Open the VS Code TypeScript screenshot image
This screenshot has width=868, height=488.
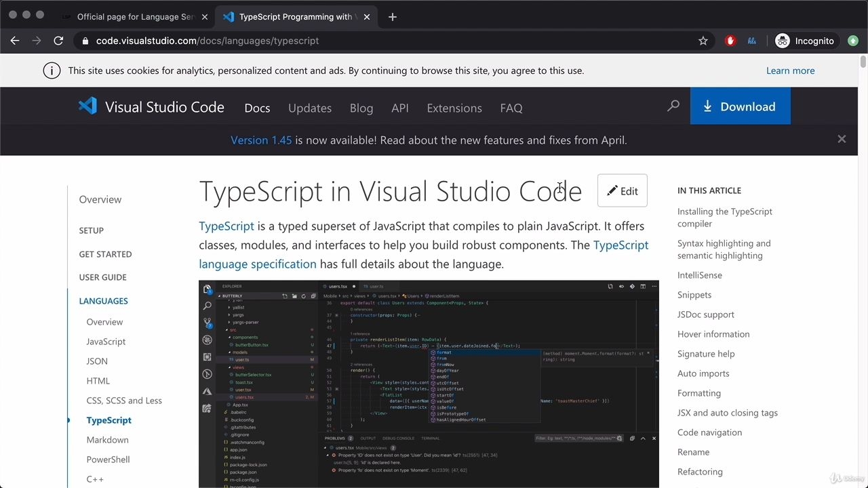(x=429, y=384)
